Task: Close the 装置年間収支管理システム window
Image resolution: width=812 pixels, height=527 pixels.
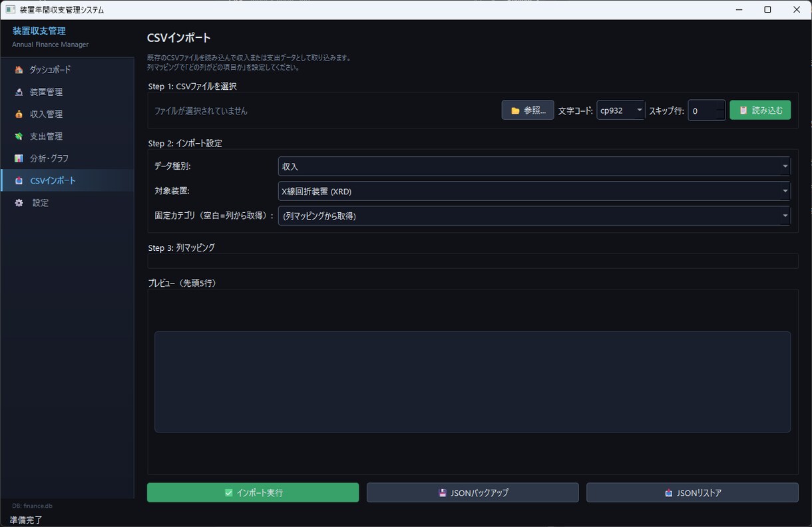Action: (797, 10)
